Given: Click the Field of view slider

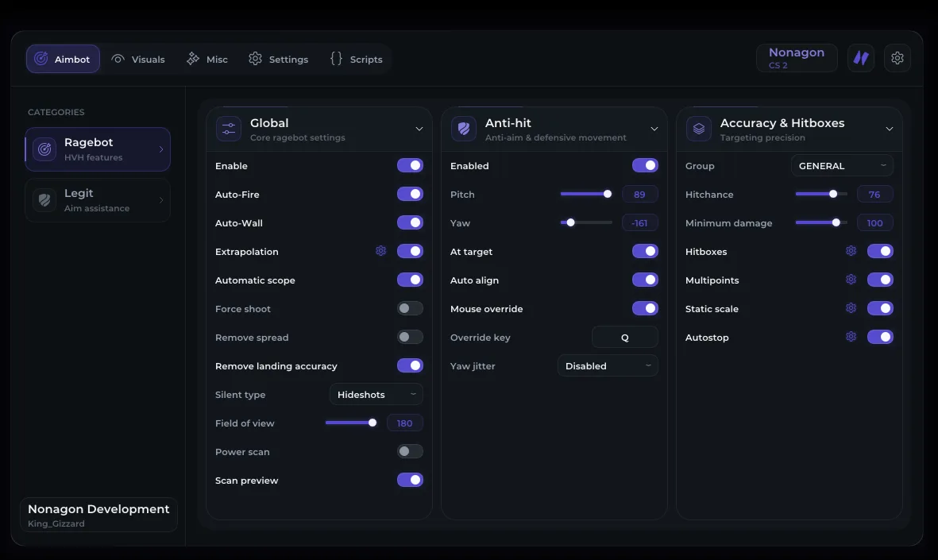Looking at the screenshot, I should pos(350,423).
